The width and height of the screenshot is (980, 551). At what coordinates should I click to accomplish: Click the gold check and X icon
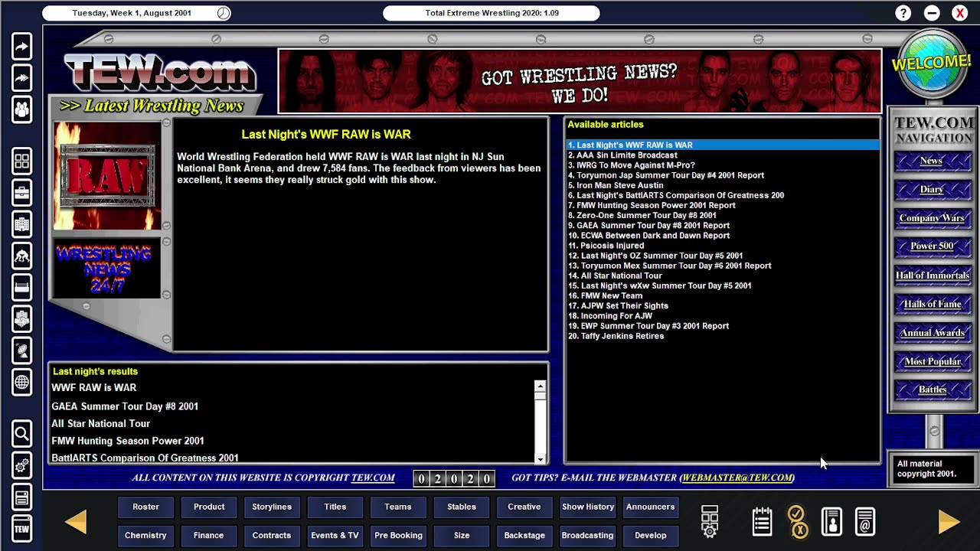(x=796, y=521)
